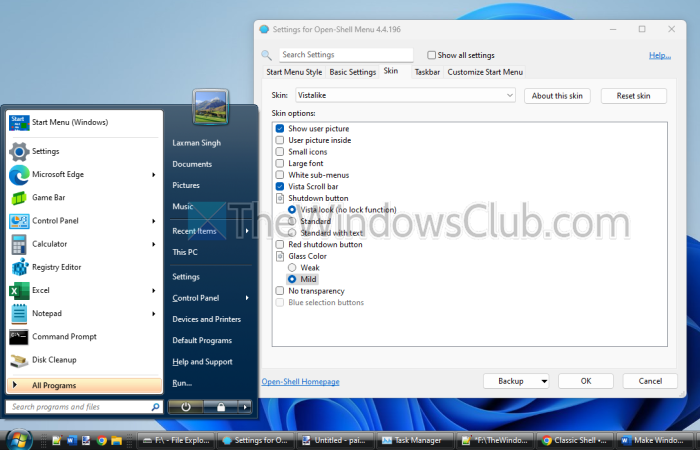This screenshot has width=700, height=450.
Task: Expand Notepad submenu arrow
Action: pos(154,314)
